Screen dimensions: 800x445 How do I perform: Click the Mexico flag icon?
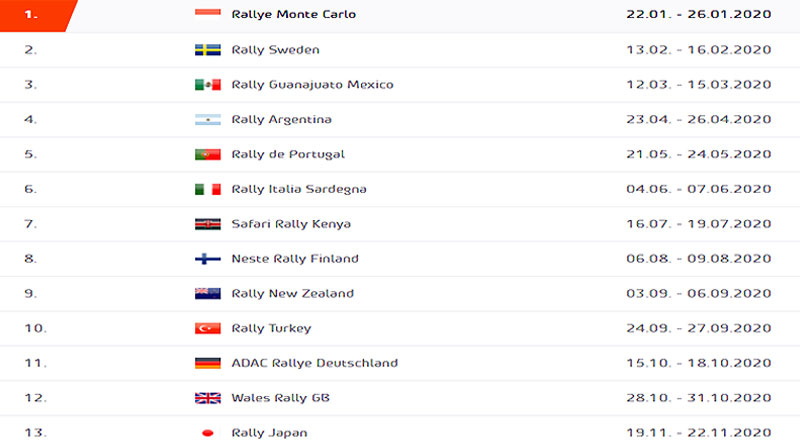click(208, 84)
